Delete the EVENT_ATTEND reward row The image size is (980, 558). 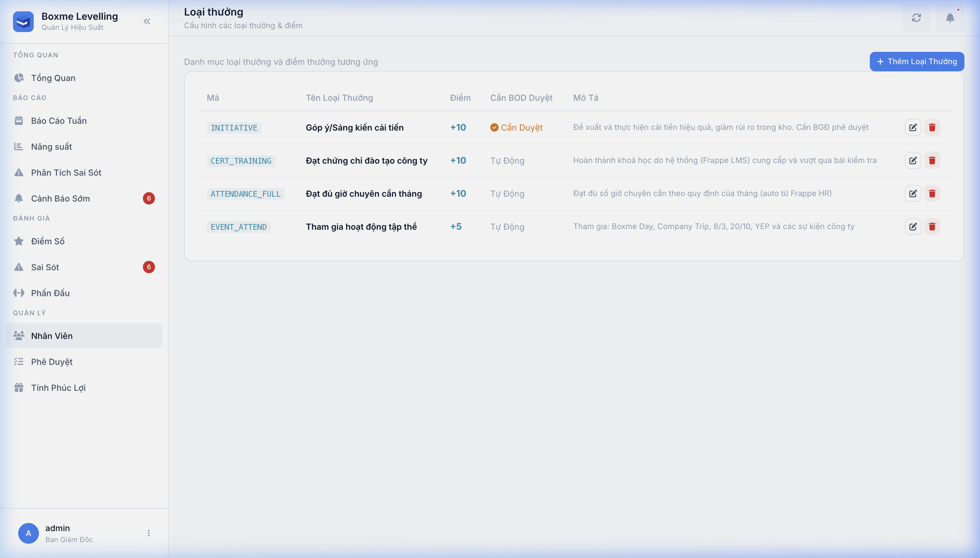pos(932,227)
